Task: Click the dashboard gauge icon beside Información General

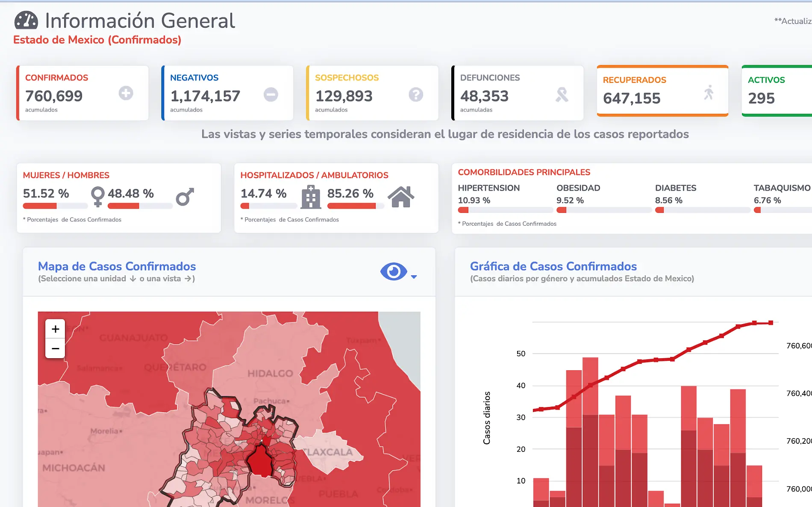Action: point(26,20)
